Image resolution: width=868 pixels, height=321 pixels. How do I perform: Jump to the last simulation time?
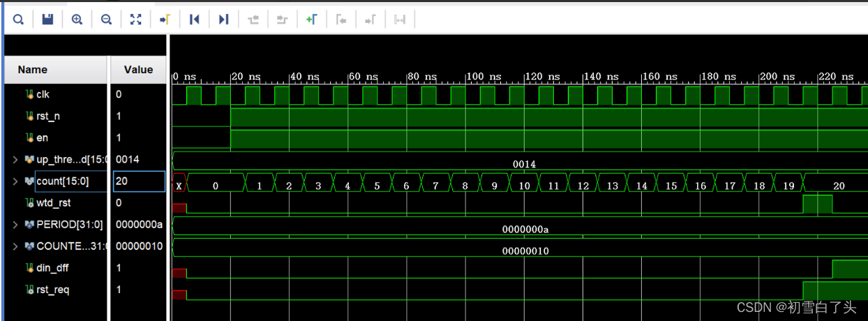click(x=223, y=20)
